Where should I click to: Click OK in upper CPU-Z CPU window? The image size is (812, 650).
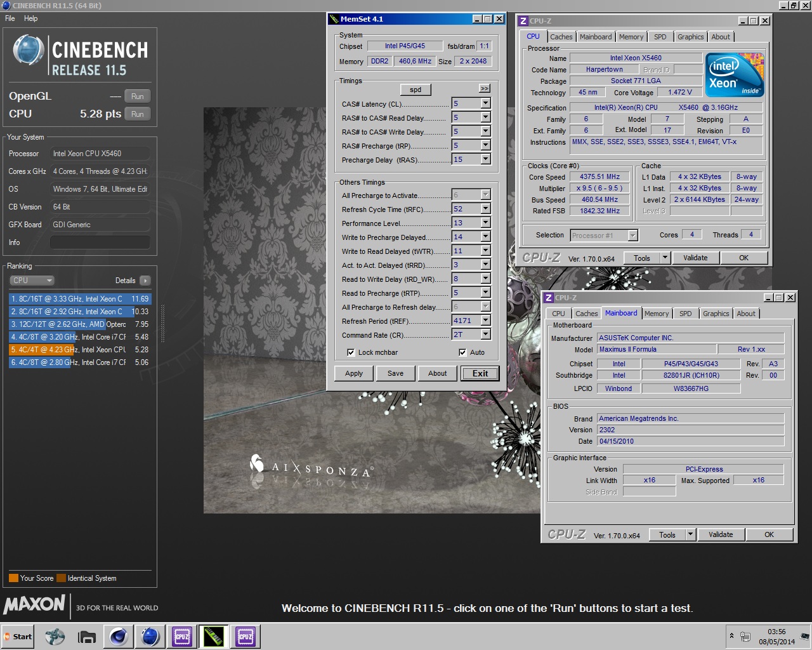pyautogui.click(x=743, y=258)
